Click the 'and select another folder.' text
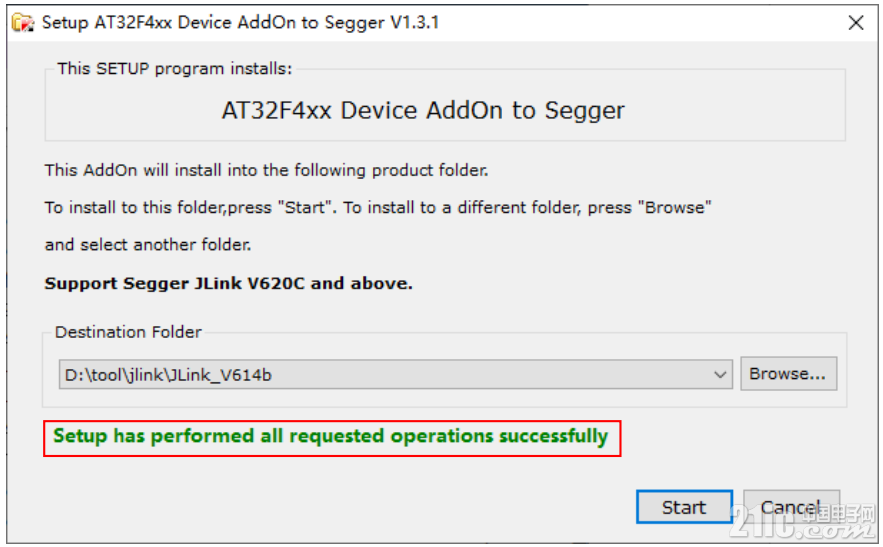 point(148,244)
